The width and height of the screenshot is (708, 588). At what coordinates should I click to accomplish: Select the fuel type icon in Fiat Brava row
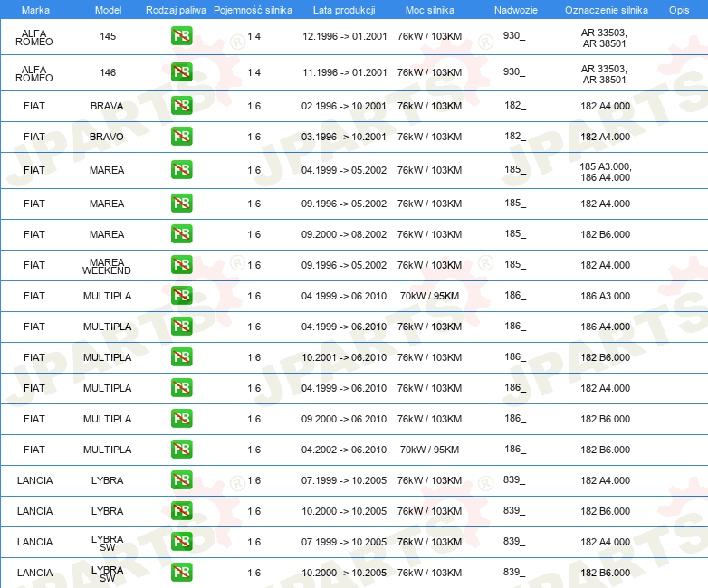pos(181,106)
